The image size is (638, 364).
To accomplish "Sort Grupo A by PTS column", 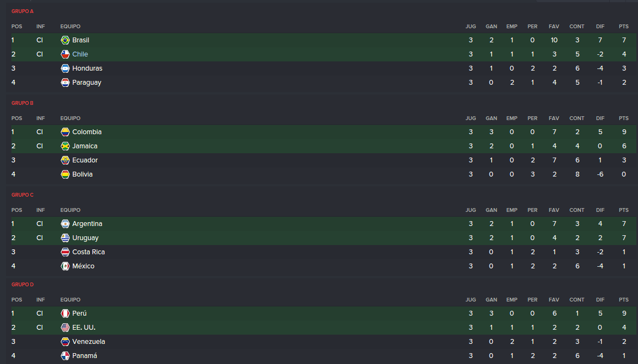I will (x=624, y=27).
